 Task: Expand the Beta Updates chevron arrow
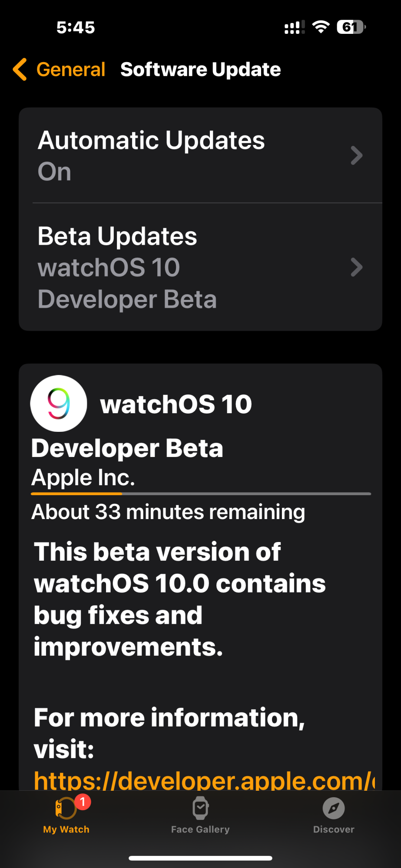pyautogui.click(x=356, y=267)
